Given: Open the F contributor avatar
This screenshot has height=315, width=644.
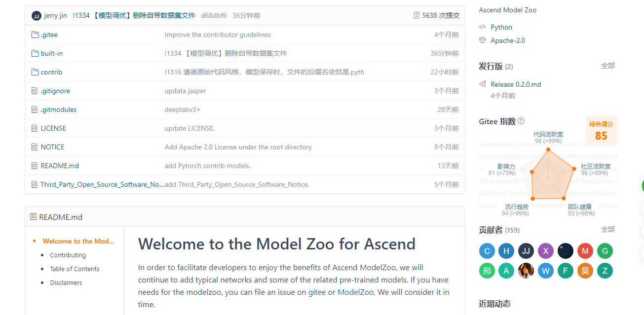Looking at the screenshot, I should point(566,271).
